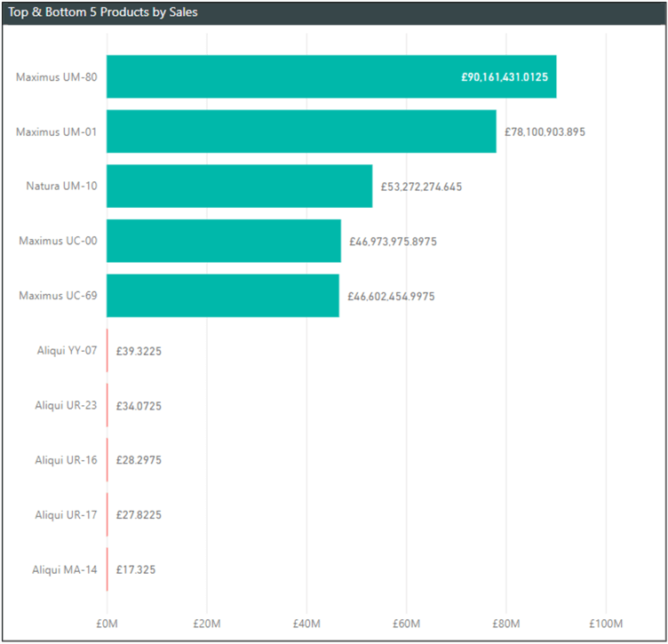Click the £80M axis tick label

tap(506, 624)
